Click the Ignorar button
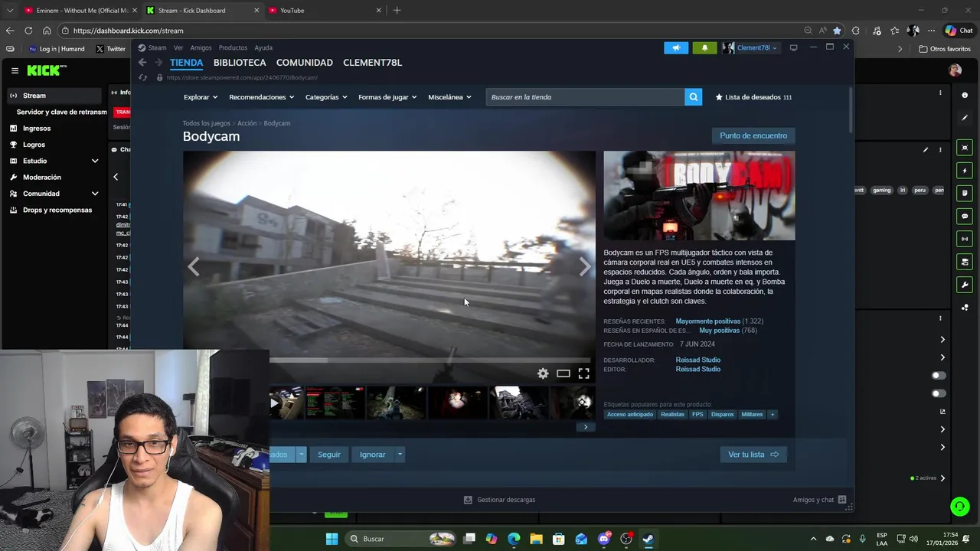This screenshot has height=551, width=980. pyautogui.click(x=373, y=455)
